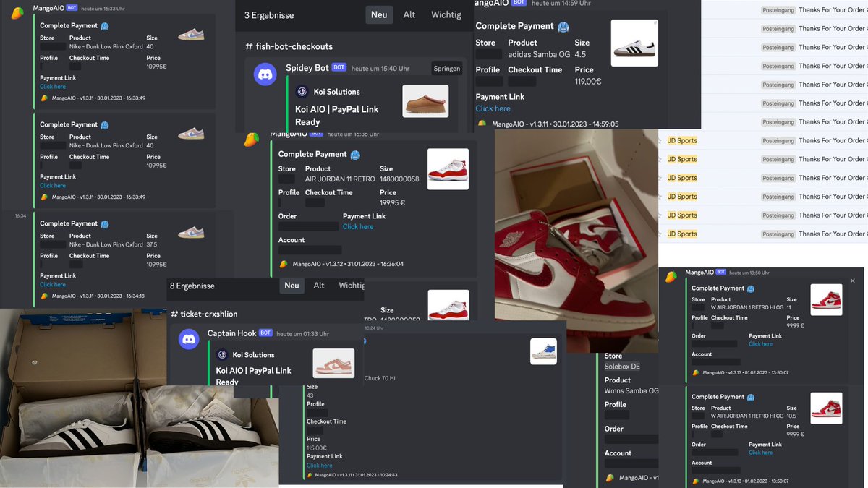Click the '3 Ergebnisse' results count
The width and height of the screenshot is (868, 488).
(269, 14)
